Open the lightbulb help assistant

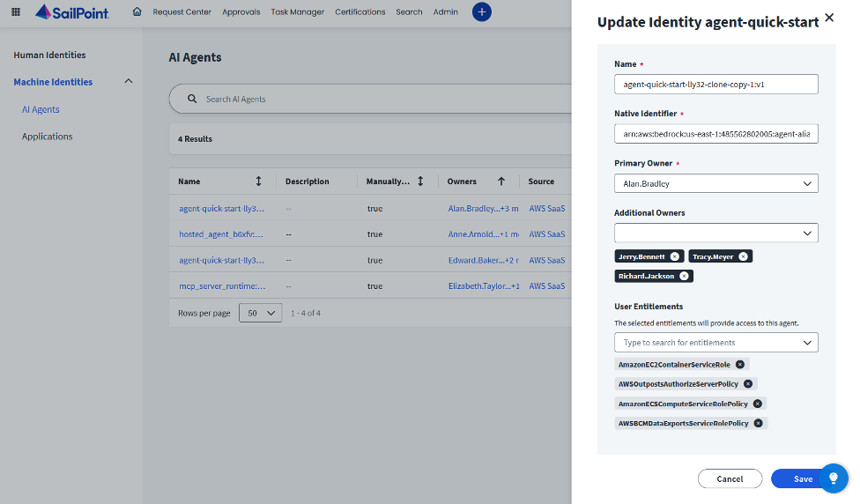click(x=834, y=478)
